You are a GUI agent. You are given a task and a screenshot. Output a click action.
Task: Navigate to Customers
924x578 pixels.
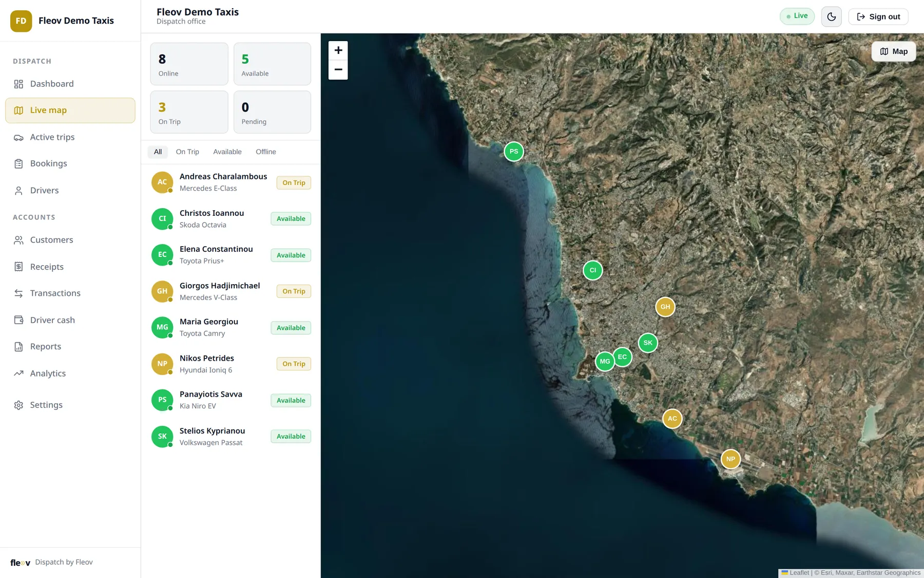pos(70,240)
